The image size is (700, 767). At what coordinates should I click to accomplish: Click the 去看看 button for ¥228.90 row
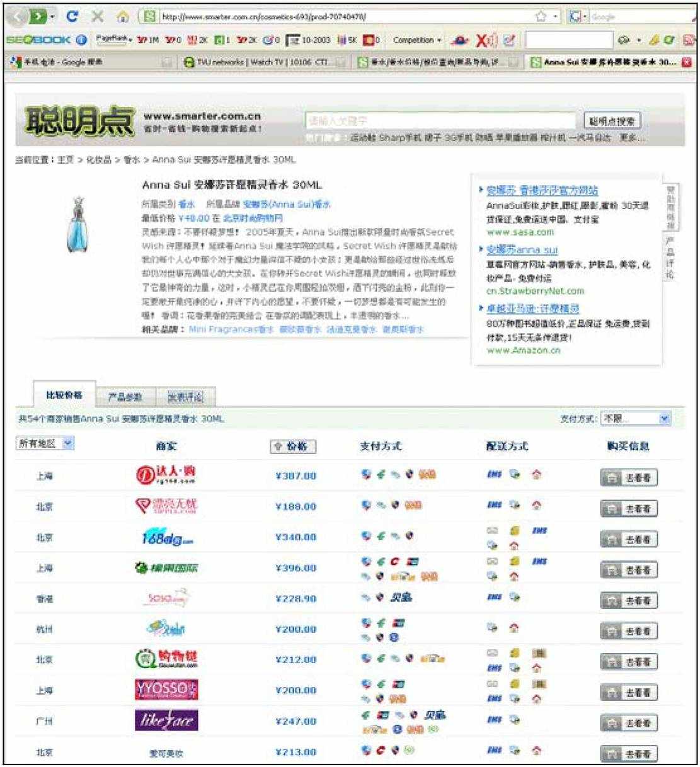tap(628, 601)
